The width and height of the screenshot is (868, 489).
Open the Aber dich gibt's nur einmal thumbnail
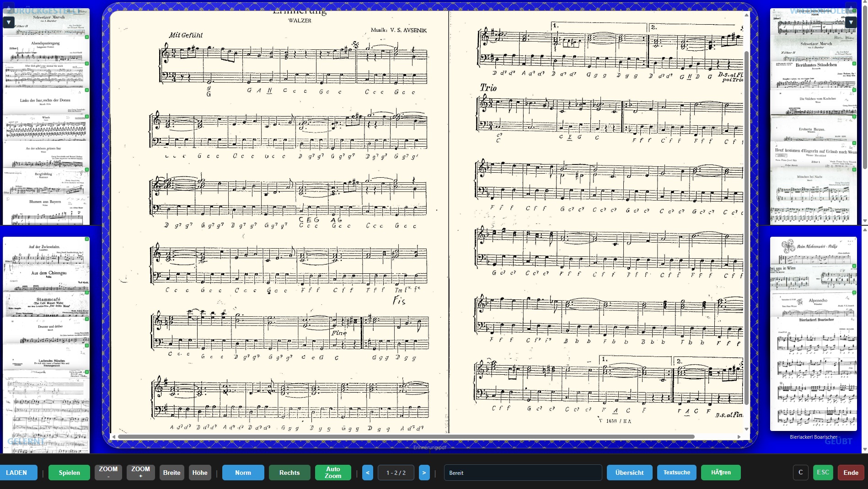tap(46, 75)
